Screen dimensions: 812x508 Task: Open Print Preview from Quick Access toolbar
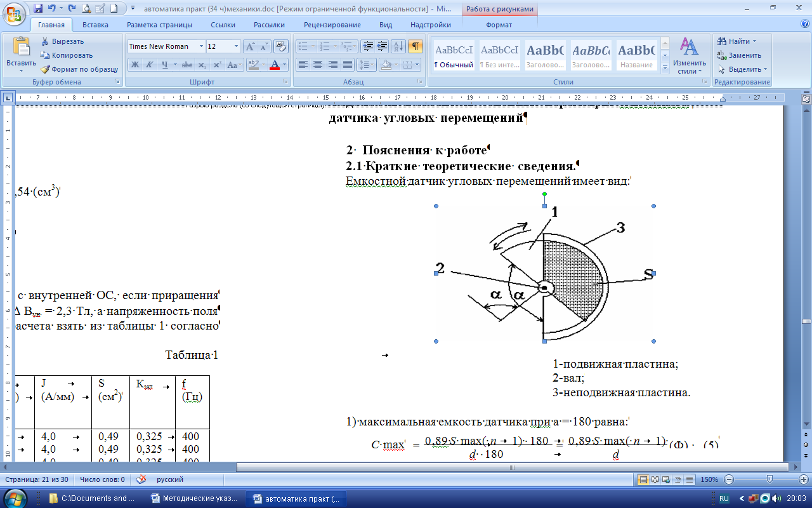86,8
